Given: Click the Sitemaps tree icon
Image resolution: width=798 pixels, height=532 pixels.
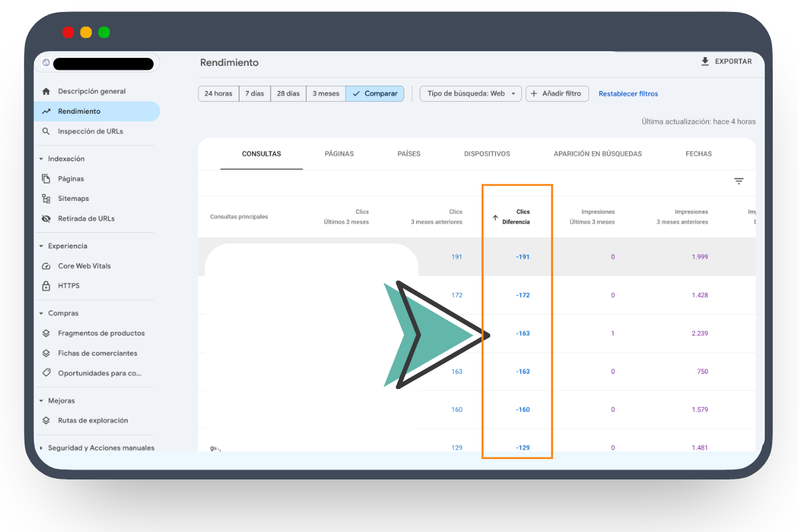Looking at the screenshot, I should 46,198.
